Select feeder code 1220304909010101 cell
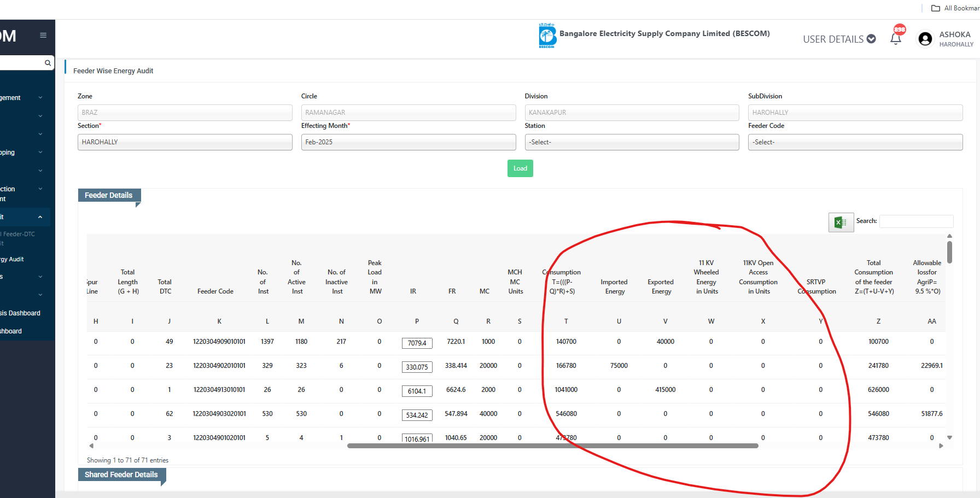Image resolution: width=980 pixels, height=498 pixels. click(219, 342)
